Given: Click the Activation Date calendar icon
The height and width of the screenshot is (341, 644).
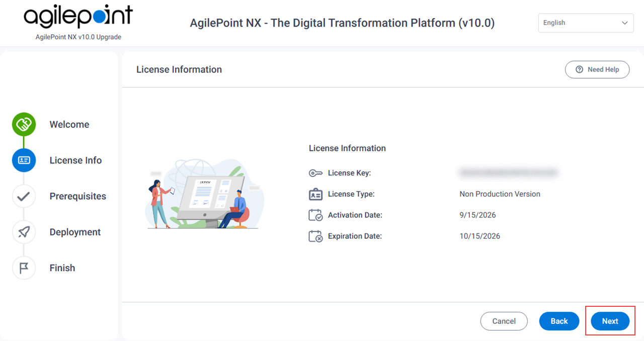Looking at the screenshot, I should (315, 215).
